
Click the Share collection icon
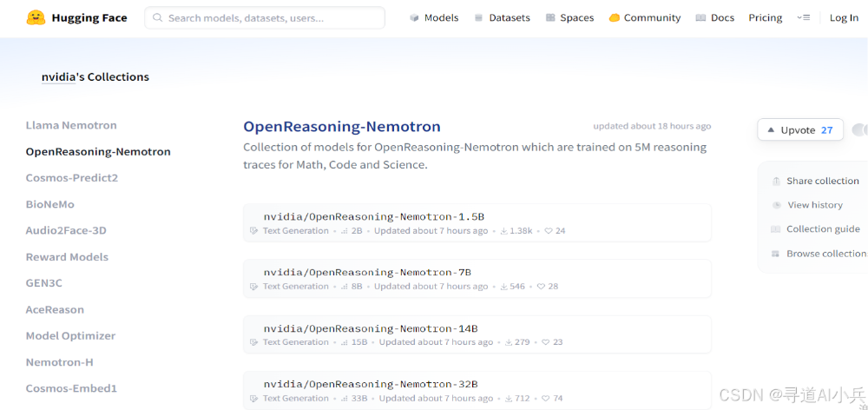coord(776,182)
